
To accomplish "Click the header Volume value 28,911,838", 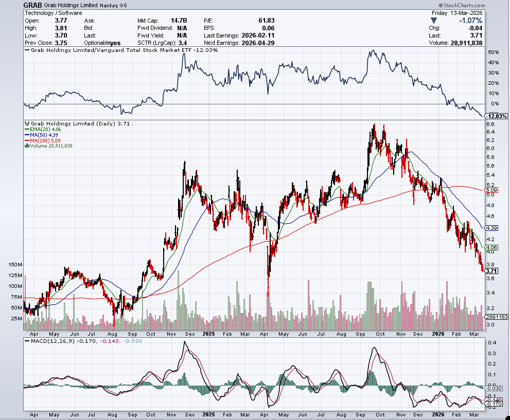I will [x=466, y=43].
